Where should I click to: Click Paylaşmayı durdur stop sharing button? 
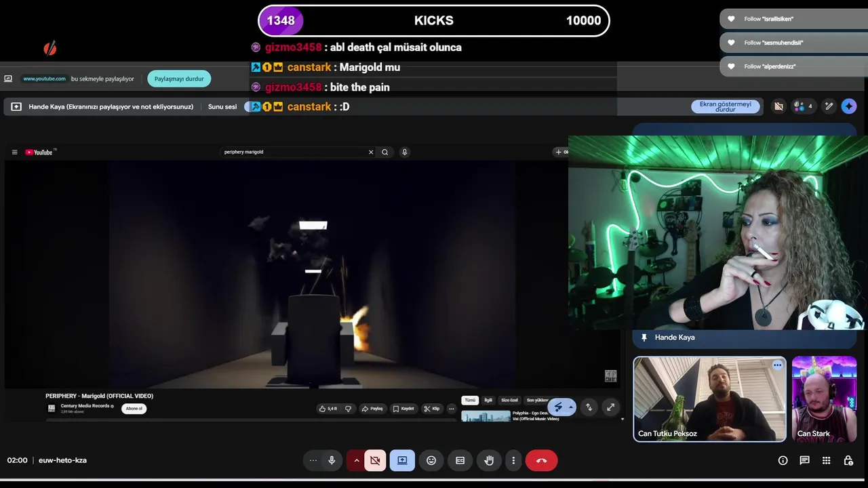[179, 79]
